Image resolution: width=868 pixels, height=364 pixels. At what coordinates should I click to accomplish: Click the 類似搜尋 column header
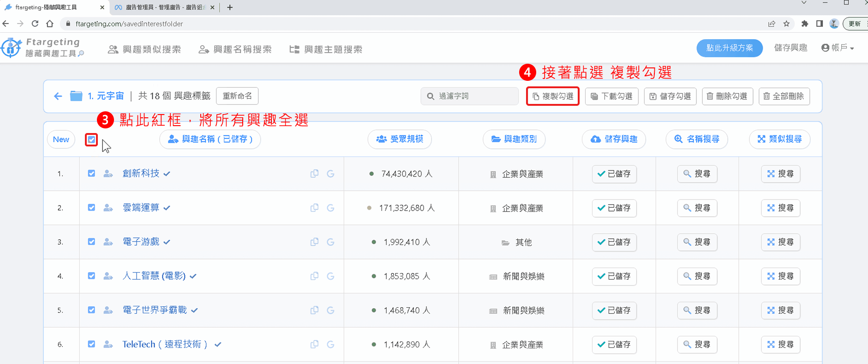[x=780, y=139]
